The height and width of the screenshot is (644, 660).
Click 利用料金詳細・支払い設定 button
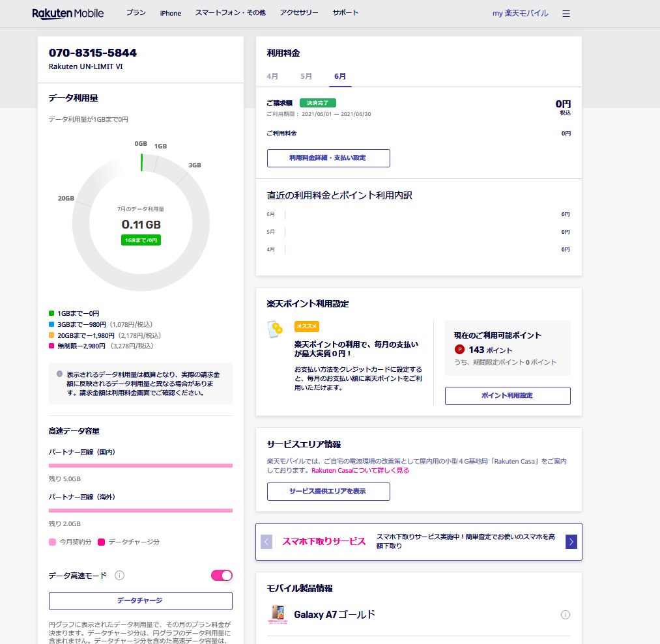(328, 158)
